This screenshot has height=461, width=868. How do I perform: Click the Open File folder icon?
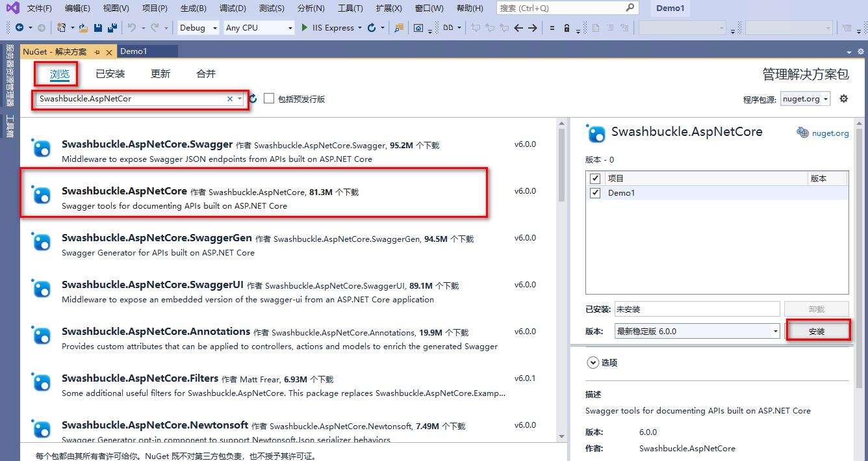[83, 28]
